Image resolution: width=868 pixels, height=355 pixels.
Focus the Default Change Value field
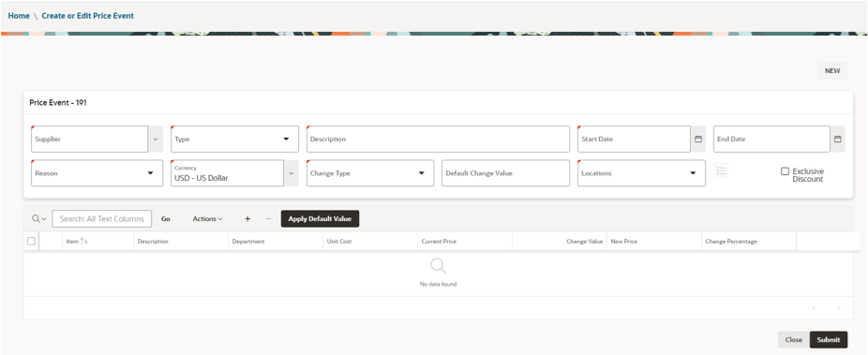click(x=506, y=173)
